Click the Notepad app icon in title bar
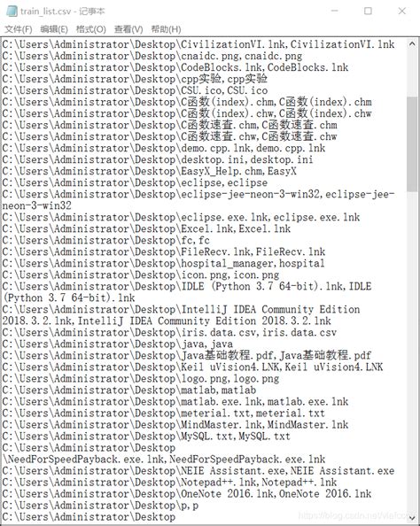The width and height of the screenshot is (420, 526). pyautogui.click(x=12, y=12)
